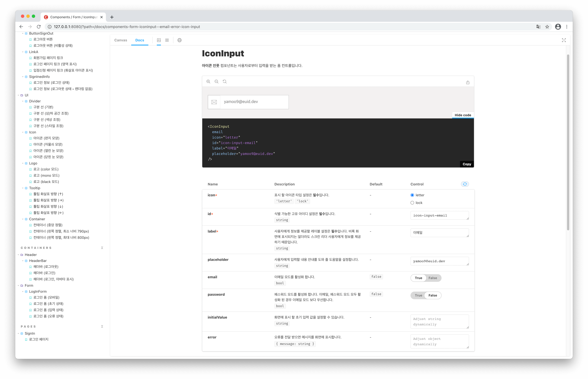Set email control to True
The width and height of the screenshot is (588, 379).
pos(418,278)
